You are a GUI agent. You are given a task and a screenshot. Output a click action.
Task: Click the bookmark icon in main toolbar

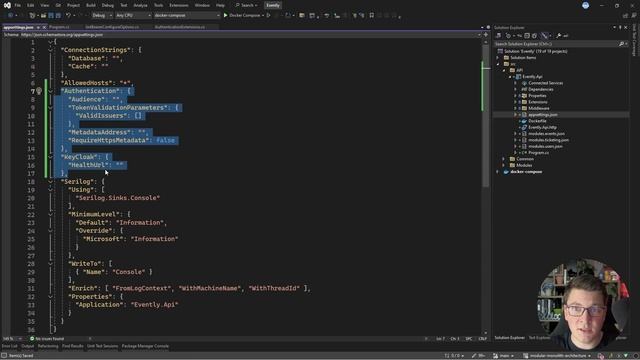[x=371, y=16]
